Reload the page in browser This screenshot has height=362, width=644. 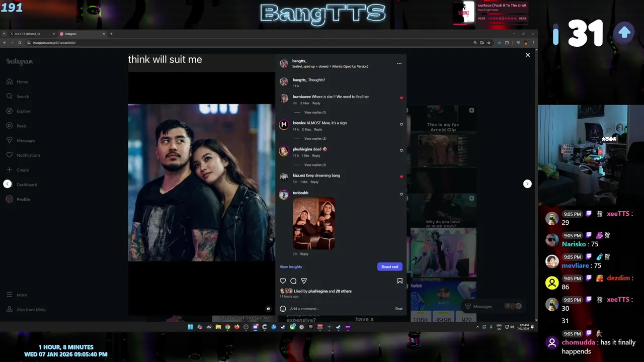tap(20, 43)
